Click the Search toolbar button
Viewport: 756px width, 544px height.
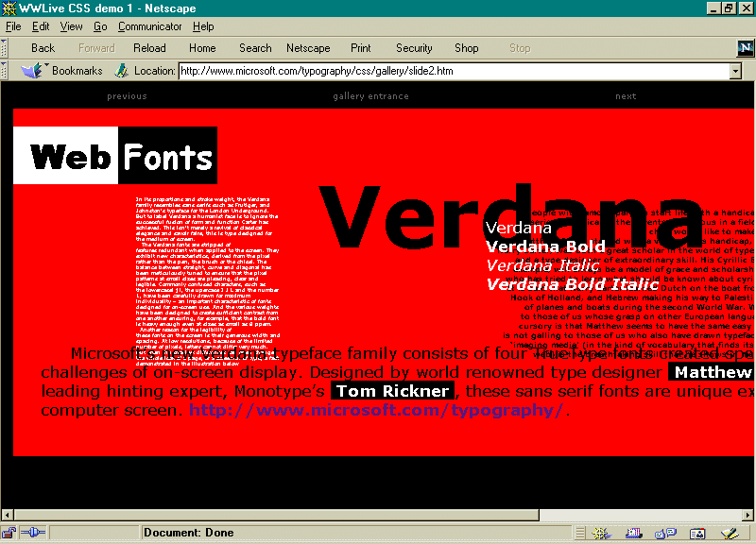(255, 48)
